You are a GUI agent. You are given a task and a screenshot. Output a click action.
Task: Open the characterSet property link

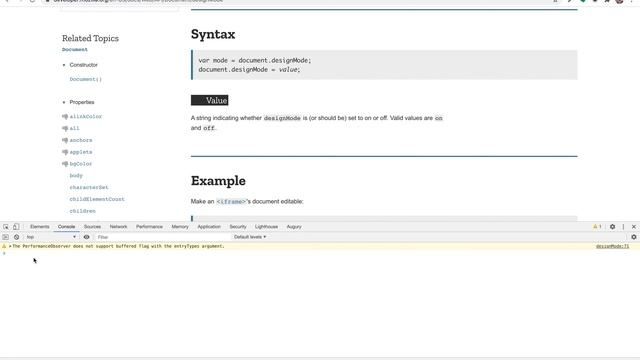[x=89, y=188]
